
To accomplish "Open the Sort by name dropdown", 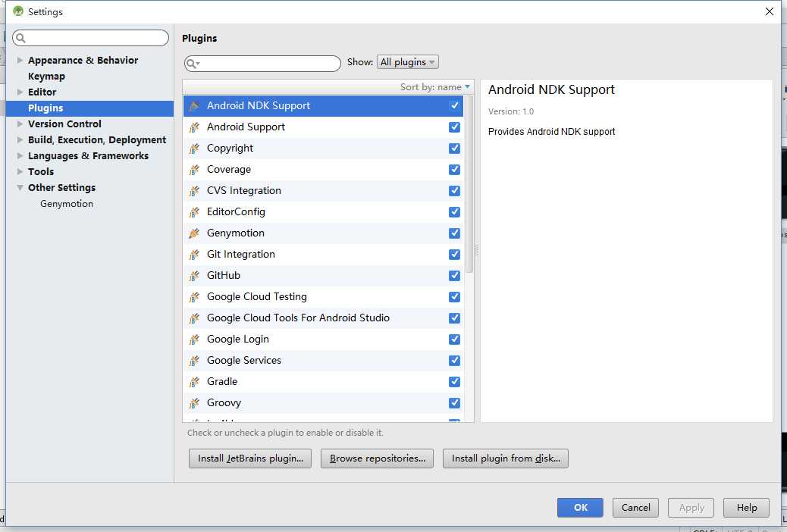I will click(434, 87).
